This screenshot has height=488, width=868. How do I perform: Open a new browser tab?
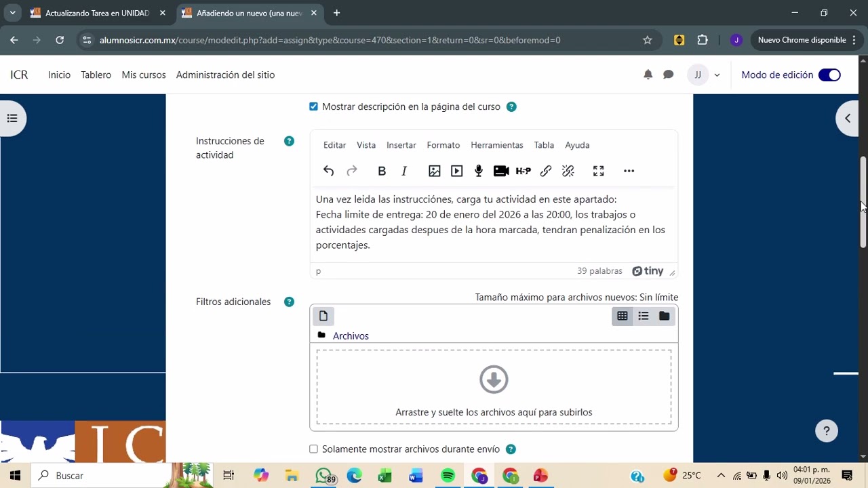(x=336, y=13)
